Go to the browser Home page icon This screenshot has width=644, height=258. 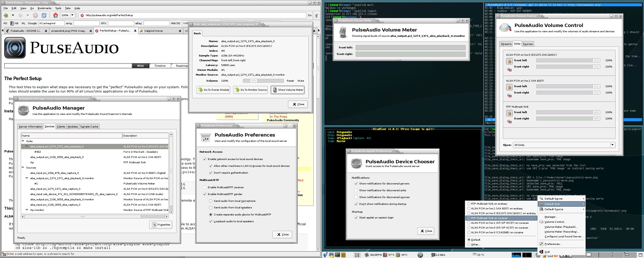[55, 15]
